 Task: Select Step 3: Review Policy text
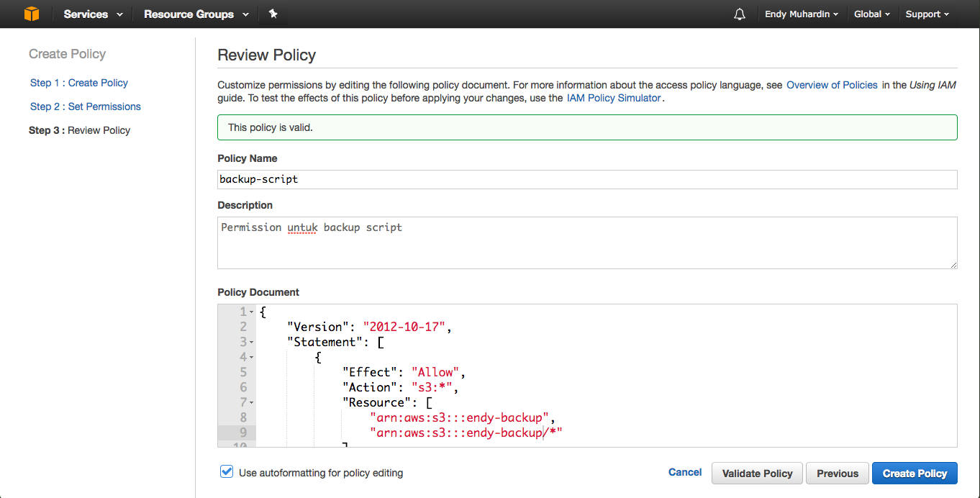80,130
